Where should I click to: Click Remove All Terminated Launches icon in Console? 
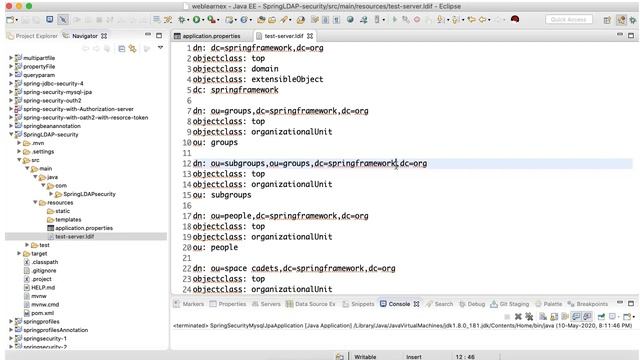tap(529, 316)
